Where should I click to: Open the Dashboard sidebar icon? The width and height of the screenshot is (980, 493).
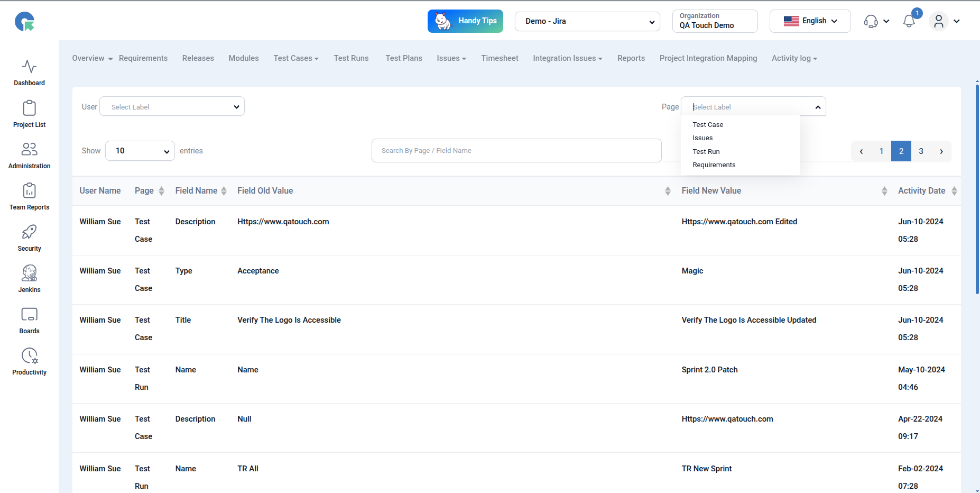point(29,67)
